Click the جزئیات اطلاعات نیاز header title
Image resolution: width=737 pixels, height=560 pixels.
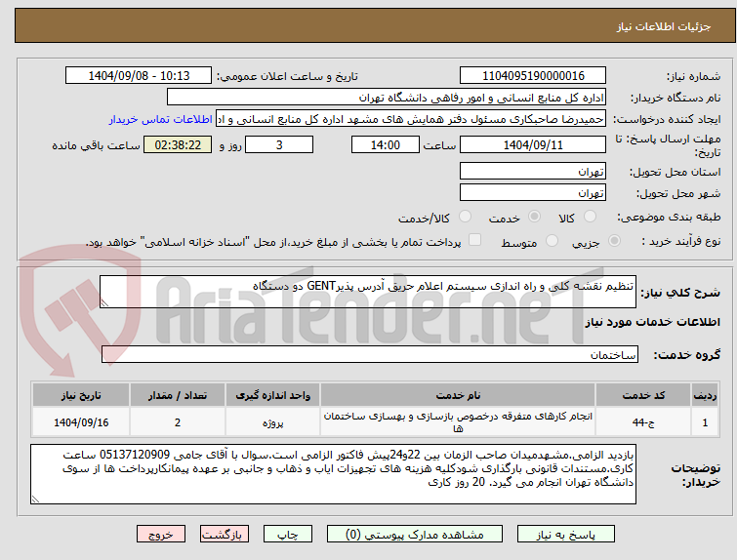664,26
